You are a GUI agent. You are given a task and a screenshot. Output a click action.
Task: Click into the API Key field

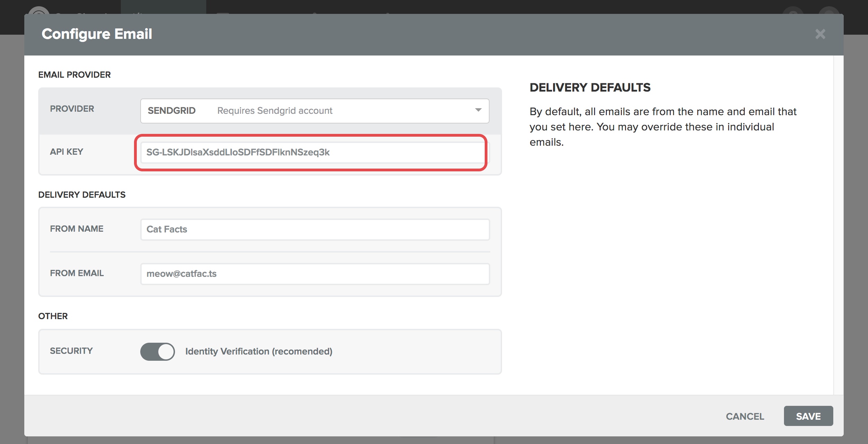click(x=312, y=152)
